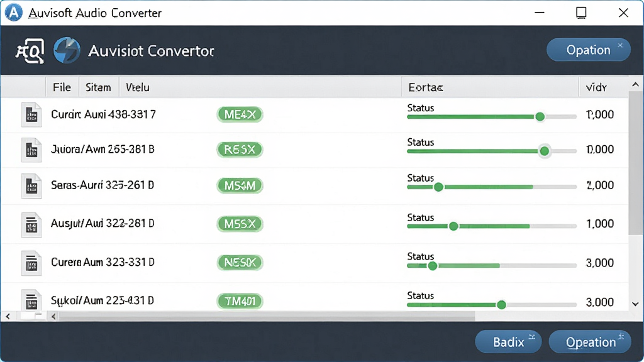
Task: Maximize the Auvisoft Audio Converter window
Action: (581, 13)
